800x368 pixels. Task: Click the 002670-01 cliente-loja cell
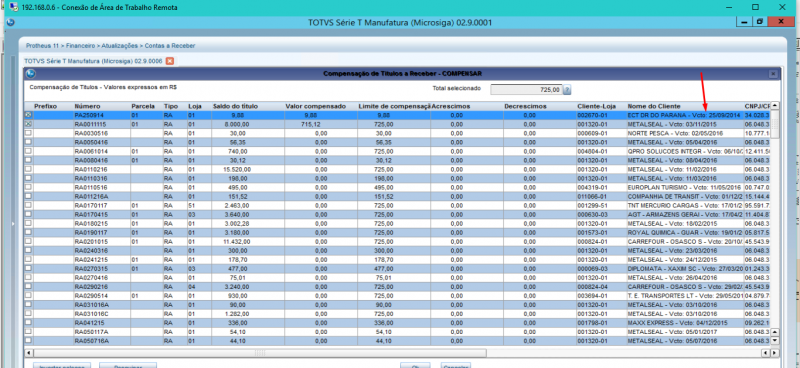pyautogui.click(x=601, y=115)
